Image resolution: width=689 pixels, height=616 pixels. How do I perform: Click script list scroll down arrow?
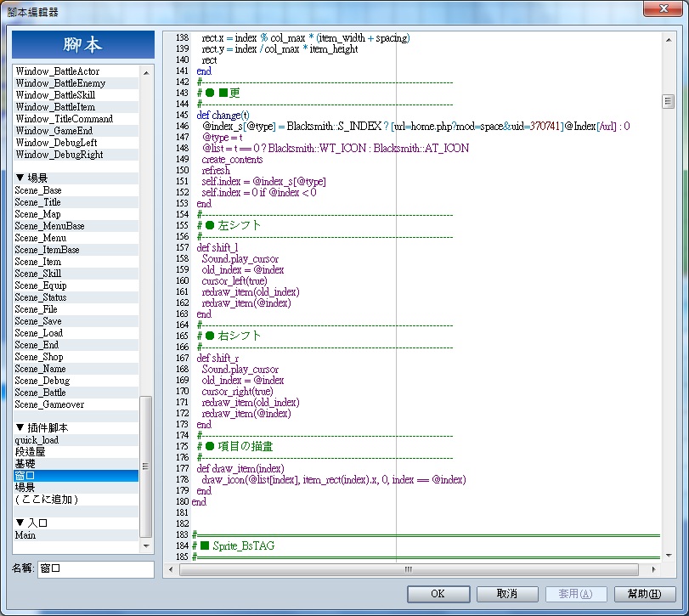point(146,546)
